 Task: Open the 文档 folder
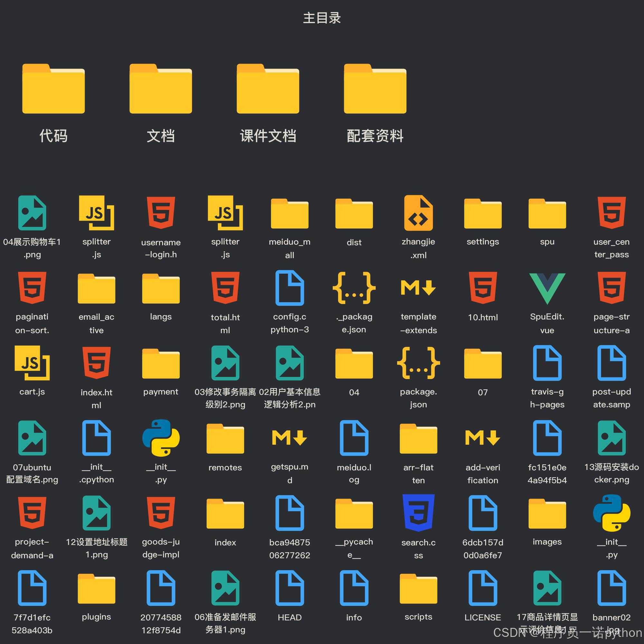point(161,89)
